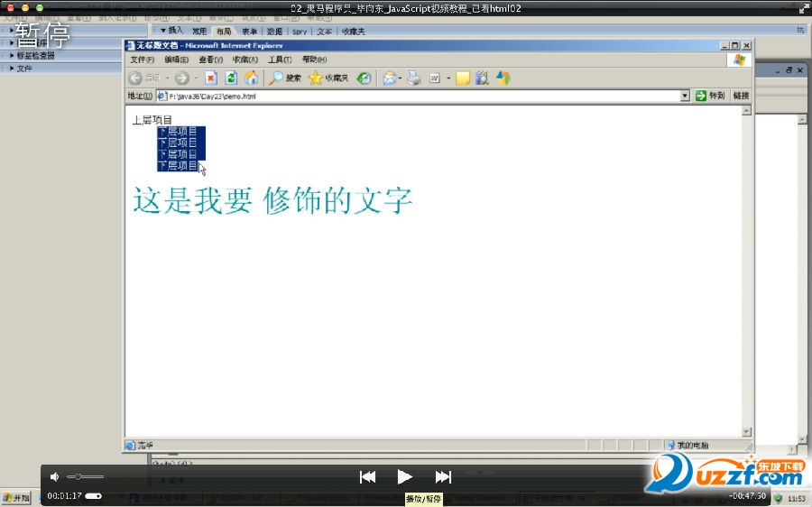Screen dimensions: 812x507
Task: Click the My Computer (我的电脑) zone icon
Action: click(671, 445)
